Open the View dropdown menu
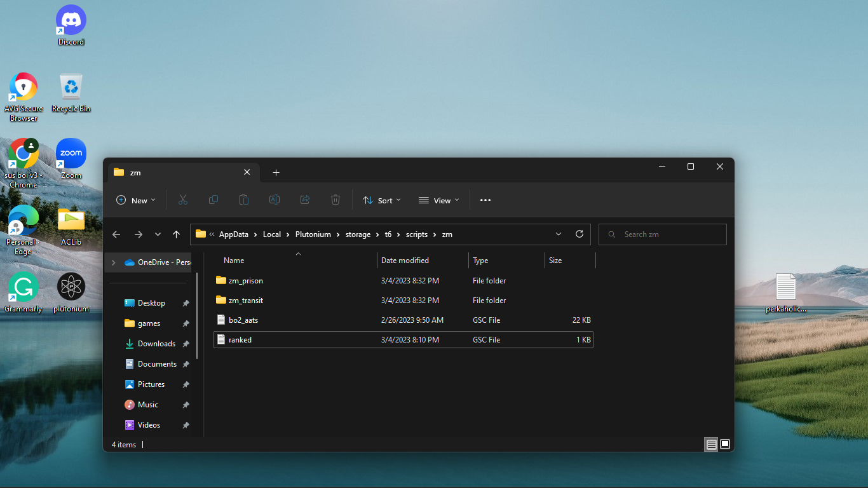The image size is (868, 488). (438, 200)
